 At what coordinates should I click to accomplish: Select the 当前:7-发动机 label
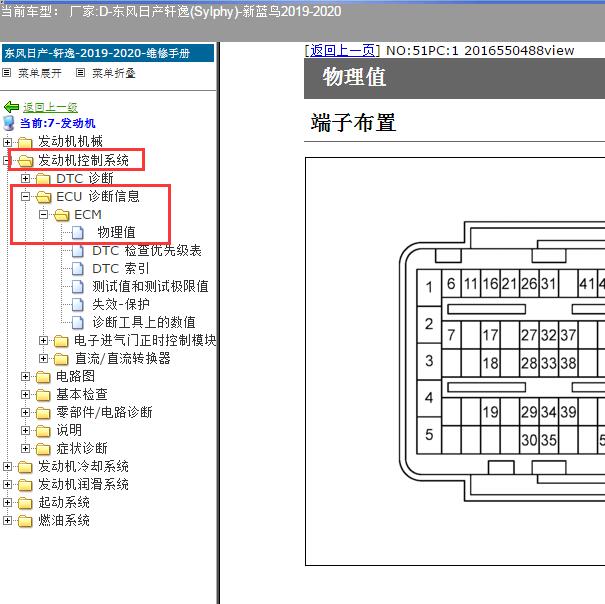[57, 124]
